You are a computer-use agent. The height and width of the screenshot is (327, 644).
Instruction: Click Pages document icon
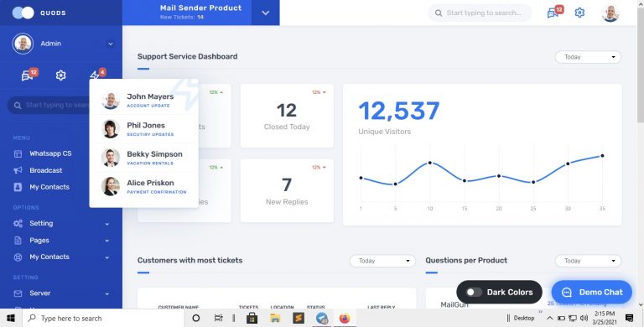(x=18, y=241)
